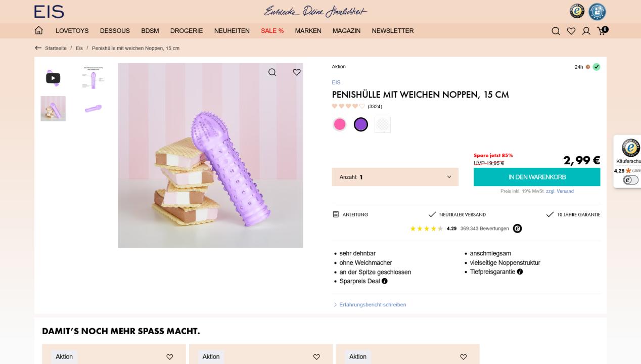Open the shopping cart icon
Image resolution: width=641 pixels, height=364 pixels.
(x=603, y=30)
